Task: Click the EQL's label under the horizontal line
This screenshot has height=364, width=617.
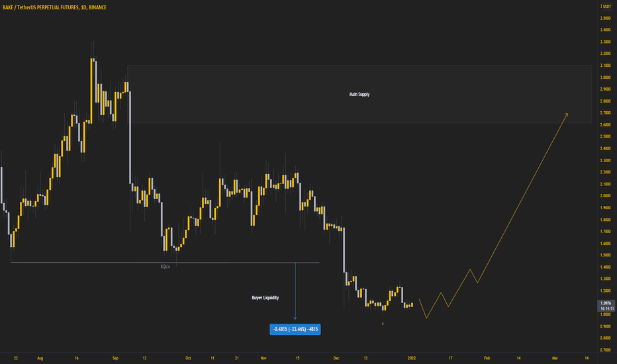Action: click(166, 267)
